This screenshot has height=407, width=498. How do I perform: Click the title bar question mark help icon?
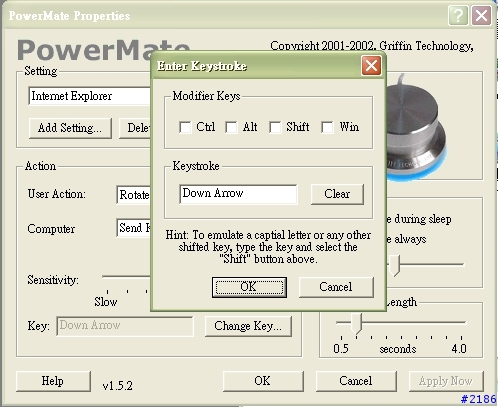(x=458, y=16)
